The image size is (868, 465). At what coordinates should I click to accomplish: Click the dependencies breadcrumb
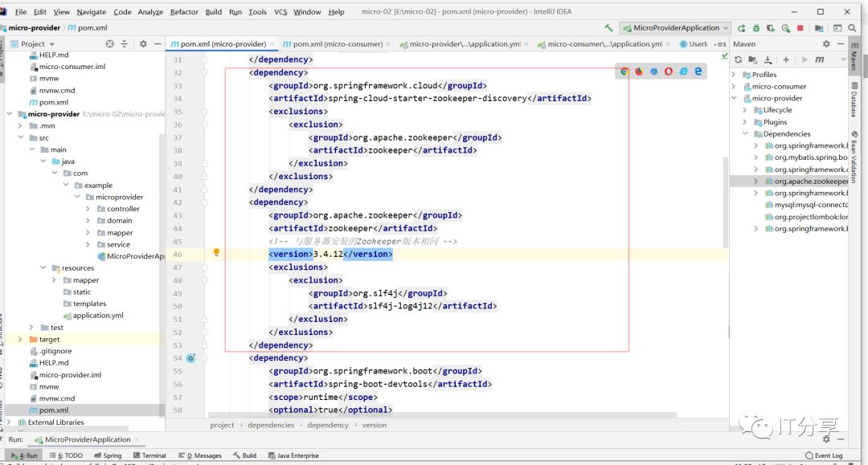click(x=271, y=425)
